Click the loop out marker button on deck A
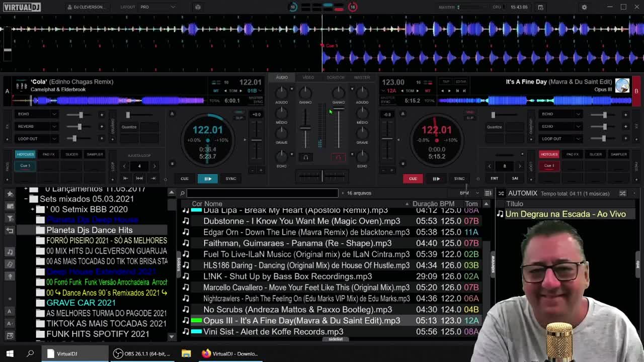Screen dimensions: 644x362 coord(153,178)
